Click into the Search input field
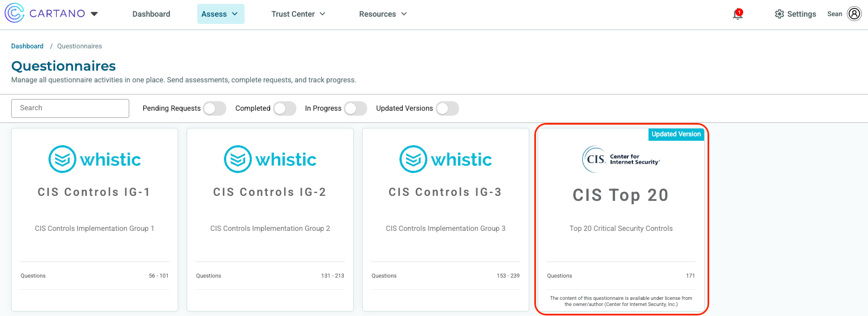 tap(70, 108)
